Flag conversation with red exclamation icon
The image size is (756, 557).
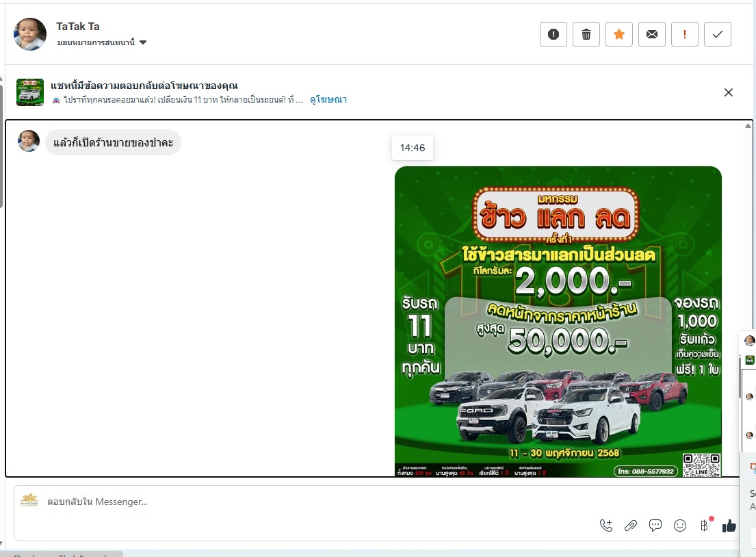684,34
